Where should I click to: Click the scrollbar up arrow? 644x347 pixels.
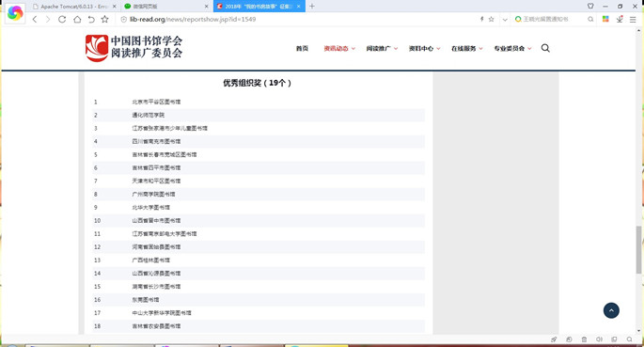tap(638, 30)
